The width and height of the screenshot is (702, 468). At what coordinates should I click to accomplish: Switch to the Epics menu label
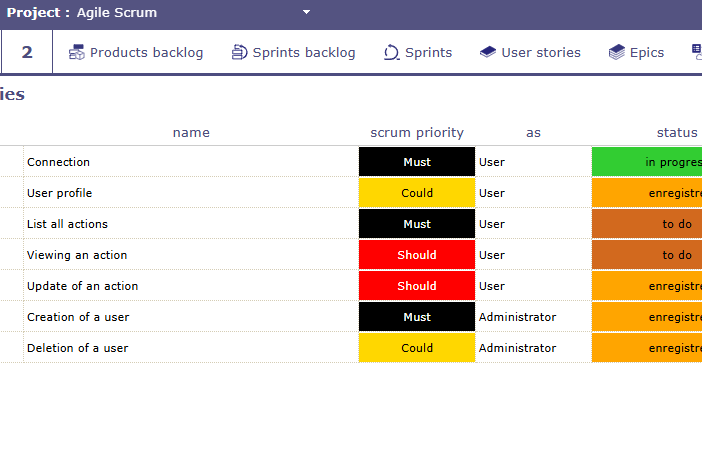coord(646,53)
